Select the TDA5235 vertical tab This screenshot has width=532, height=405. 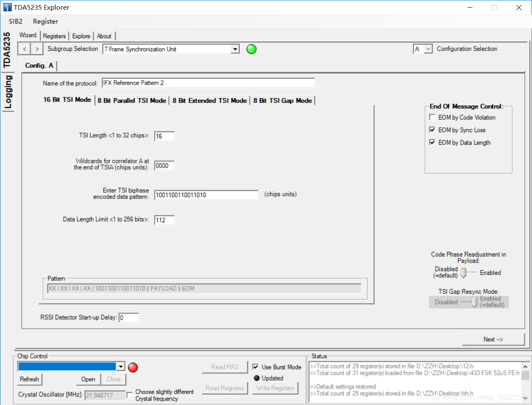[x=7, y=50]
